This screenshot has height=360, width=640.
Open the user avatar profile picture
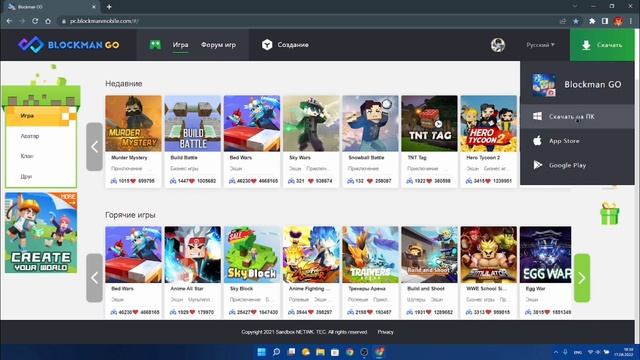(498, 45)
